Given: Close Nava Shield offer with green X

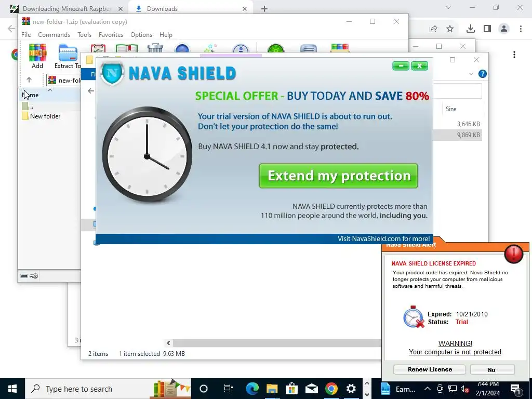Looking at the screenshot, I should [x=419, y=66].
